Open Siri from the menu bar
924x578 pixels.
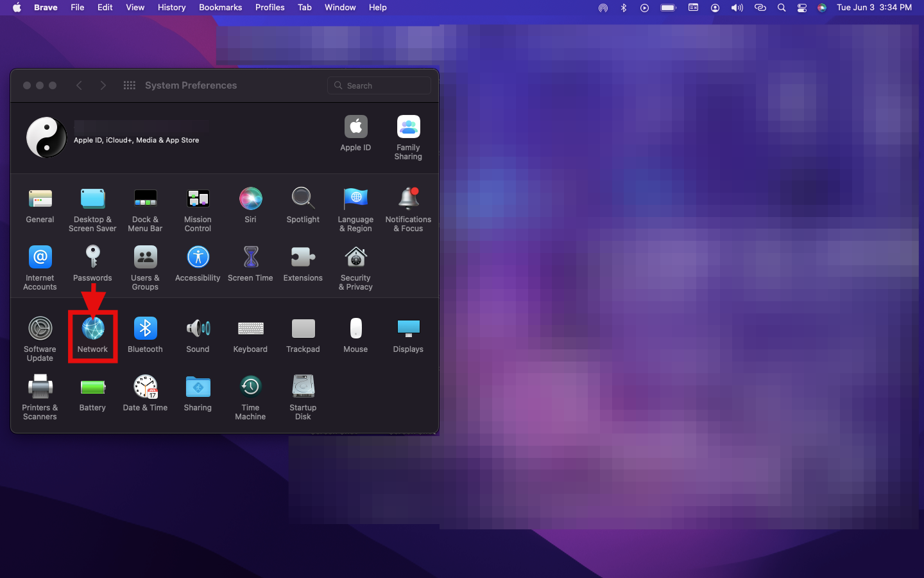tap(822, 8)
